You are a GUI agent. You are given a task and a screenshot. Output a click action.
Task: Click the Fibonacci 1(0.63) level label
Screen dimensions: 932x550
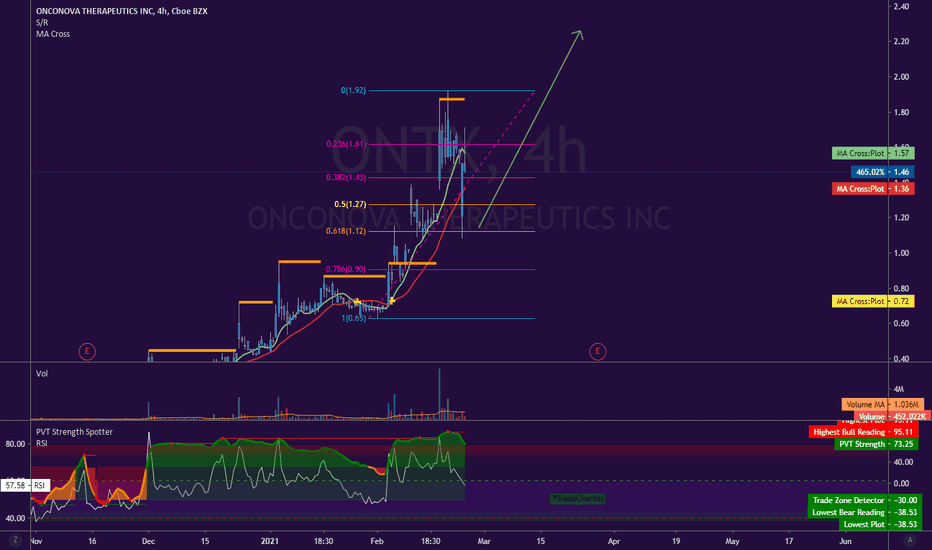click(354, 318)
